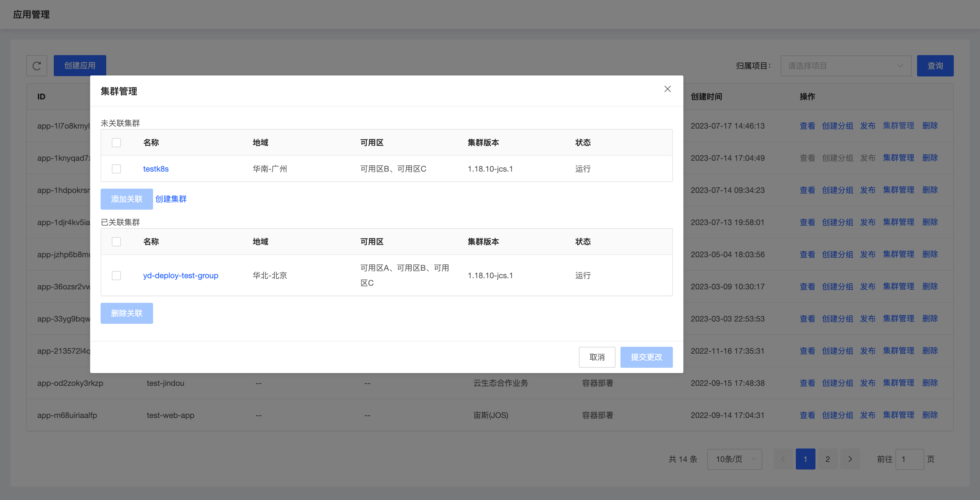This screenshot has height=500, width=980.
Task: Click the previous page arrow
Action: (783, 459)
